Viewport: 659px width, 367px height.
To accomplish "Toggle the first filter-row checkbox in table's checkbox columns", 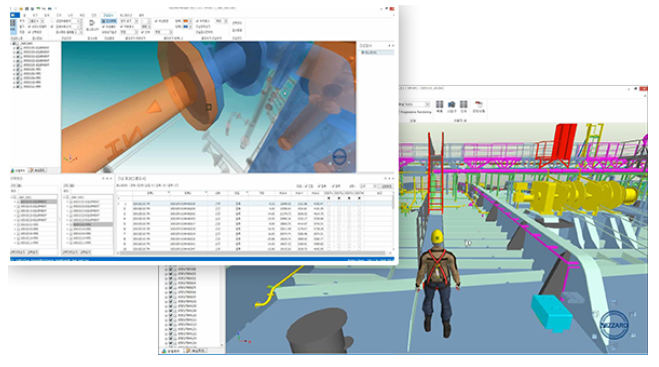I will pyautogui.click(x=329, y=198).
